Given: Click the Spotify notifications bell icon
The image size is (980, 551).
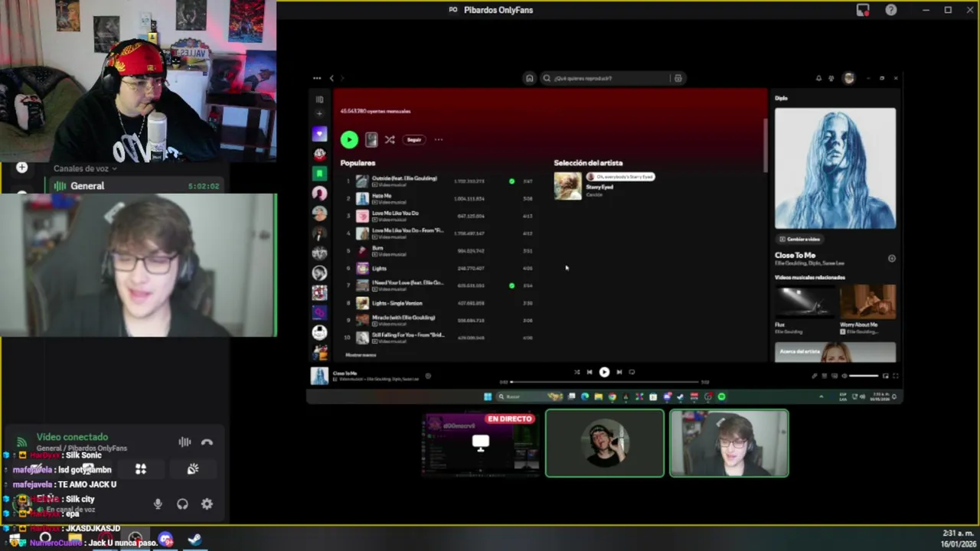Looking at the screenshot, I should pos(818,78).
